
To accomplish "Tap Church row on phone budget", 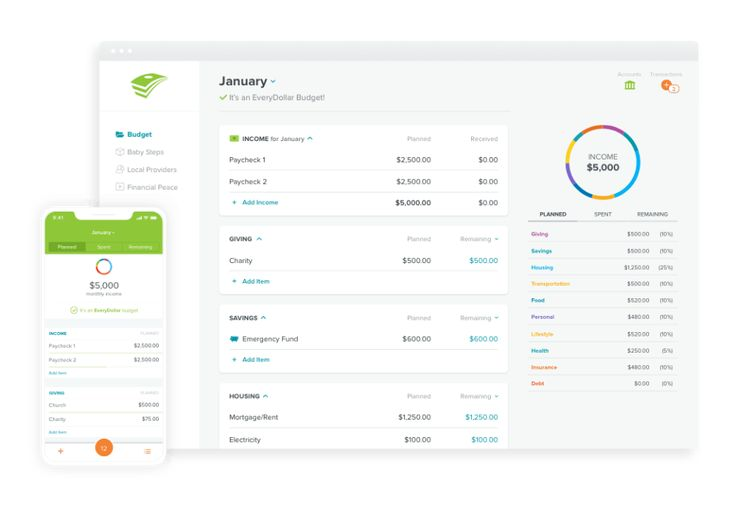I will tap(104, 405).
